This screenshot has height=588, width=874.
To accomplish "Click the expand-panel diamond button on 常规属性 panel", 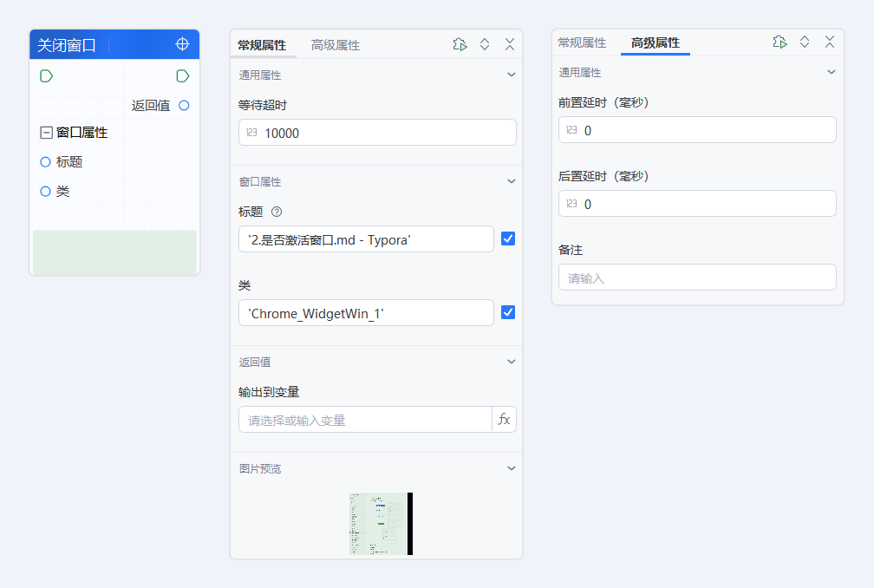I will (x=485, y=43).
